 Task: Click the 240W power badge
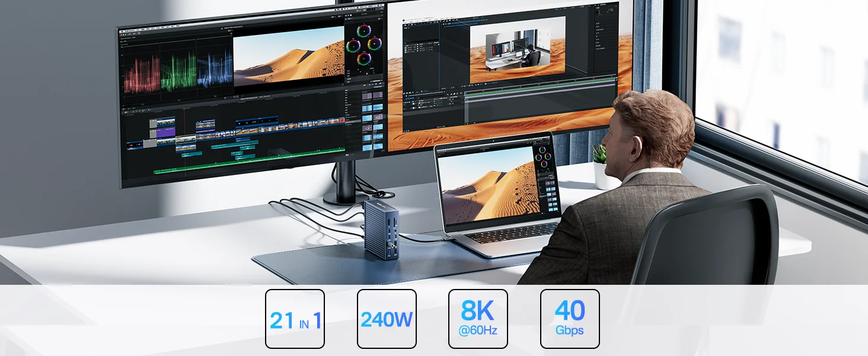click(387, 319)
